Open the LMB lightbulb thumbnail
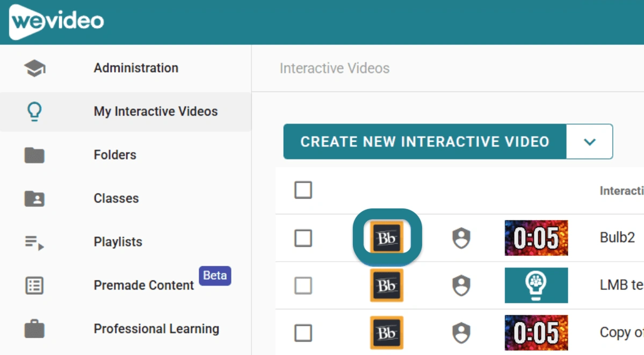644x355 pixels. (x=537, y=286)
